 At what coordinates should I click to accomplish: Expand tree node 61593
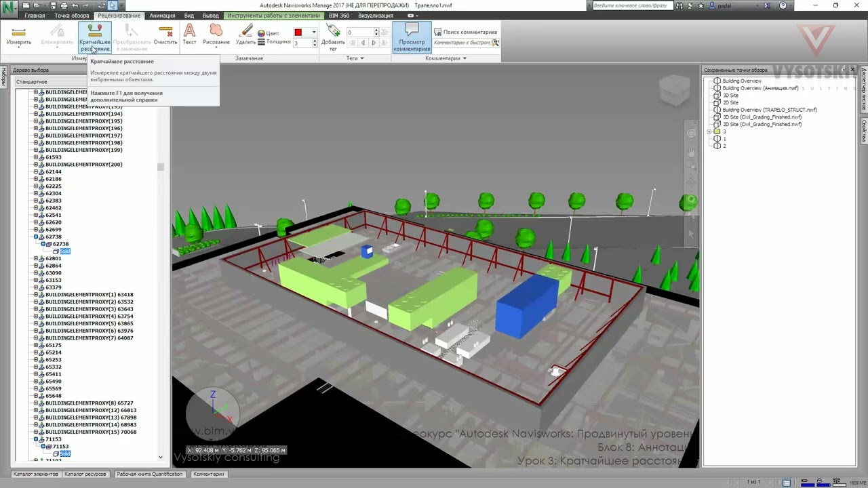pos(36,157)
